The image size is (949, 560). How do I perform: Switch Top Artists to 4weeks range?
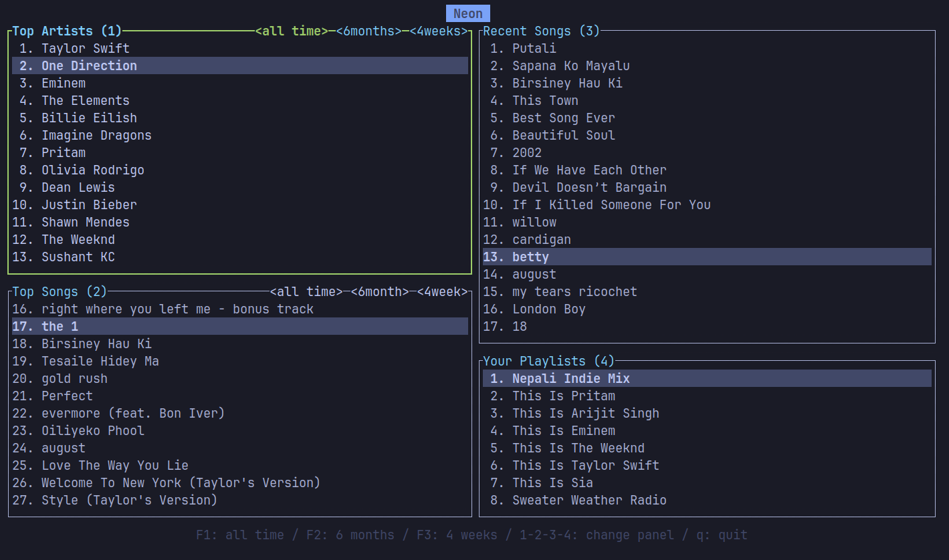(438, 31)
